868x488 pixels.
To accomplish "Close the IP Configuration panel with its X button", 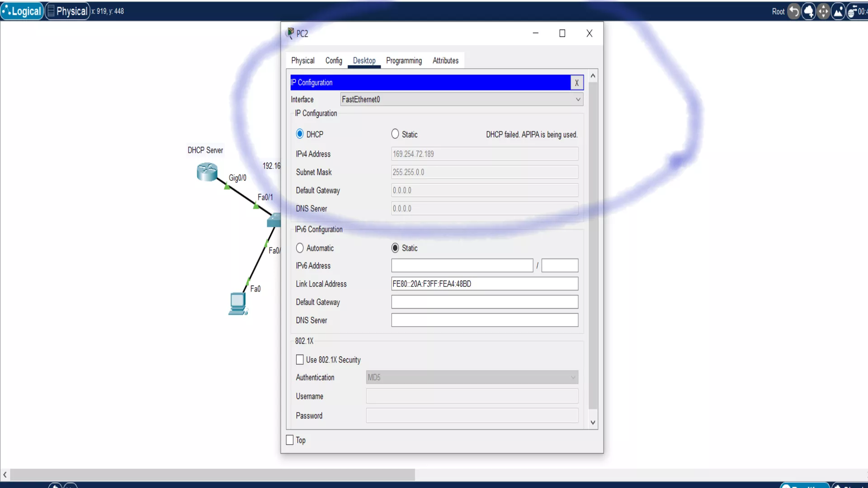I will click(x=576, y=83).
